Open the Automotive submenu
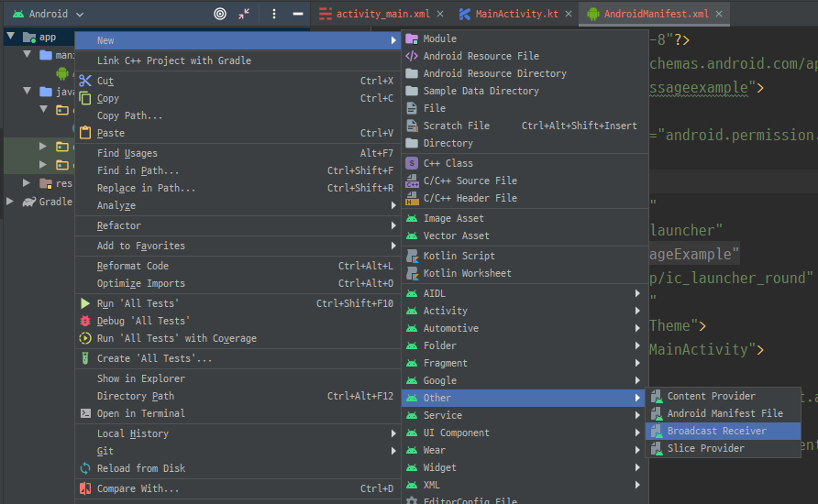The height and width of the screenshot is (504, 818). tap(525, 328)
